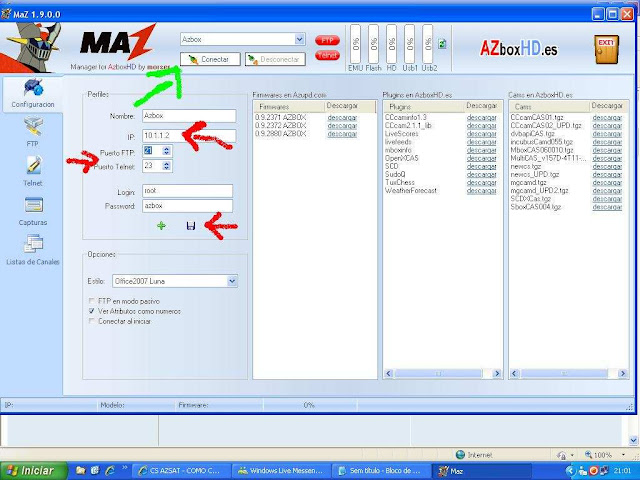This screenshot has height=480, width=640.
Task: Click descargar for WeatherForecast plugin
Action: tap(482, 191)
